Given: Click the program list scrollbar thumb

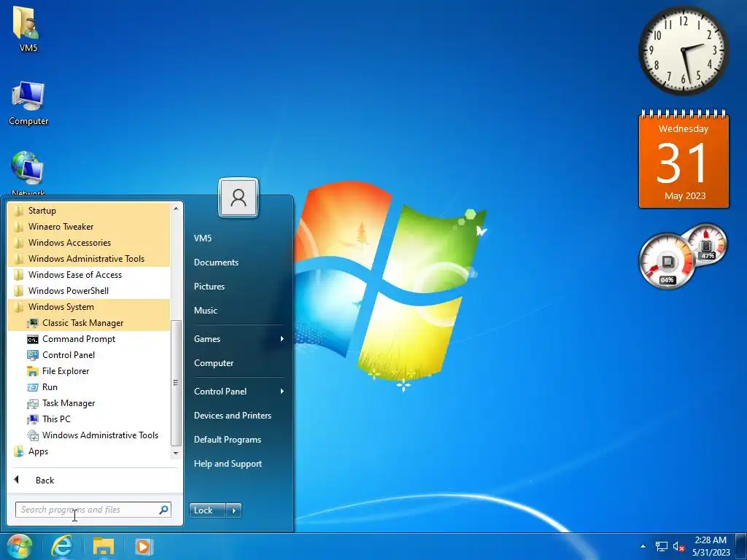Looking at the screenshot, I should 176,382.
